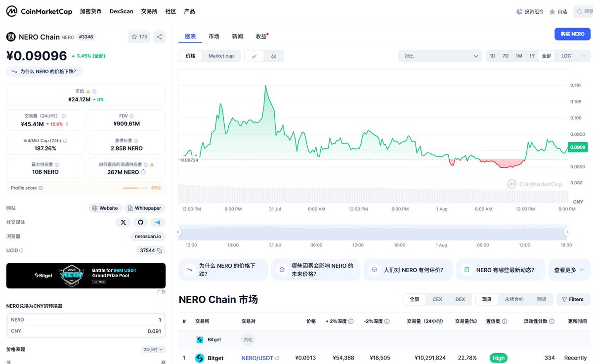
Task: Switch to the 收益 tab
Action: coord(261,37)
